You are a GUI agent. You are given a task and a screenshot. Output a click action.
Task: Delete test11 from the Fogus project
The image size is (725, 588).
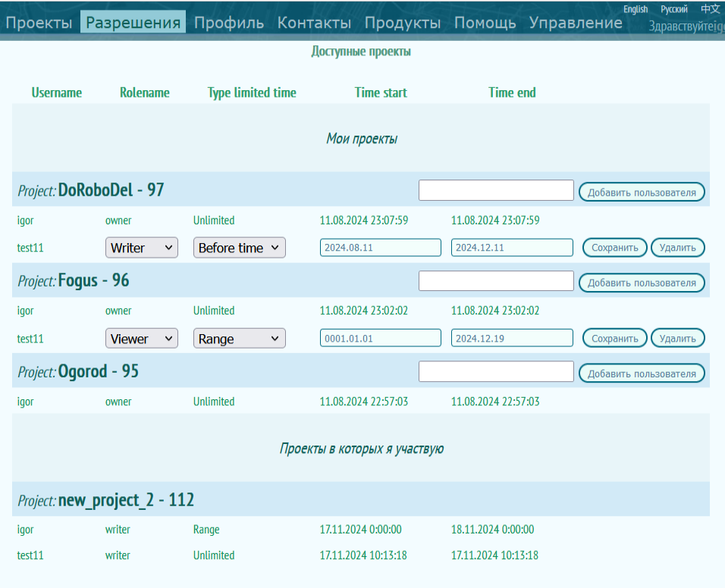(x=678, y=339)
